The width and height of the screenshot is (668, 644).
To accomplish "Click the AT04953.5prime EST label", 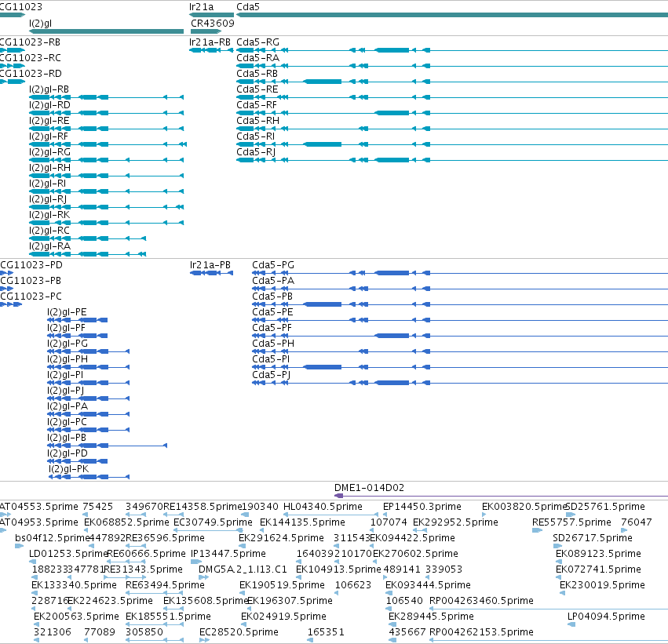I will [x=38, y=522].
